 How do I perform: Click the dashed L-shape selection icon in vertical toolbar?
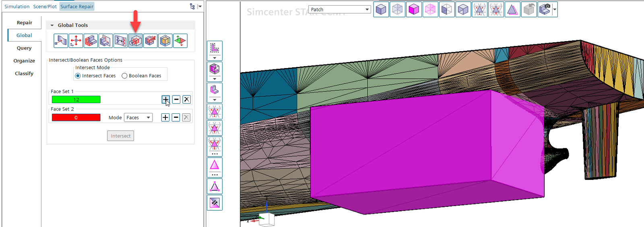215,48
